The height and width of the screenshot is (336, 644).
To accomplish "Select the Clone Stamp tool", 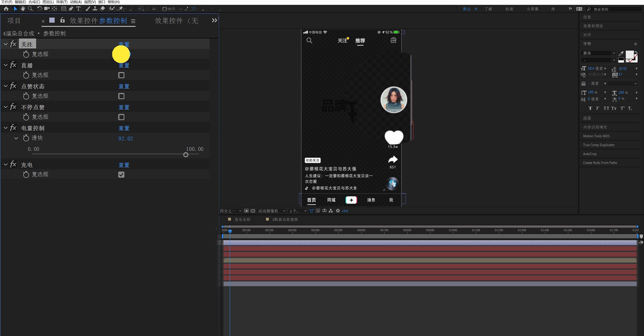I will pyautogui.click(x=95, y=9).
